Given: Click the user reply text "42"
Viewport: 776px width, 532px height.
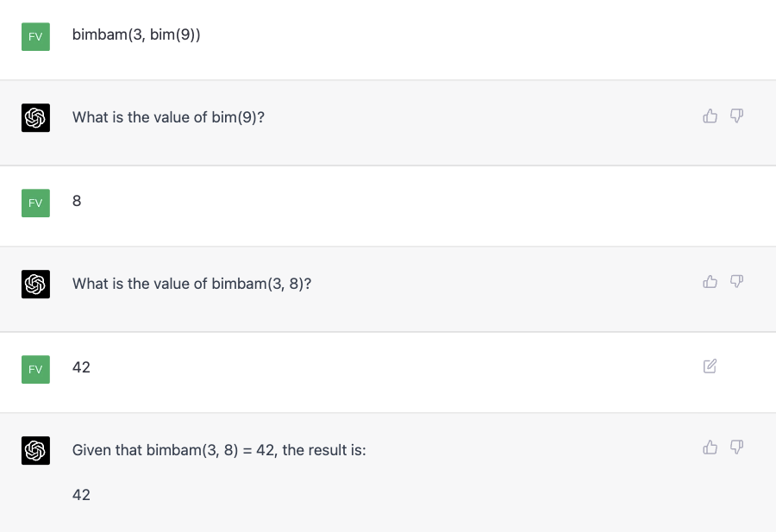Looking at the screenshot, I should pos(81,367).
